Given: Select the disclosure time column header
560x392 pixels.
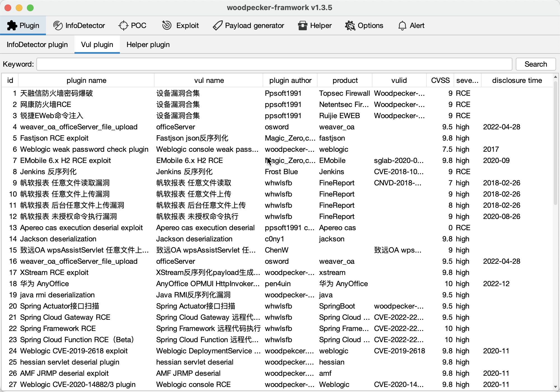Looking at the screenshot, I should 516,80.
